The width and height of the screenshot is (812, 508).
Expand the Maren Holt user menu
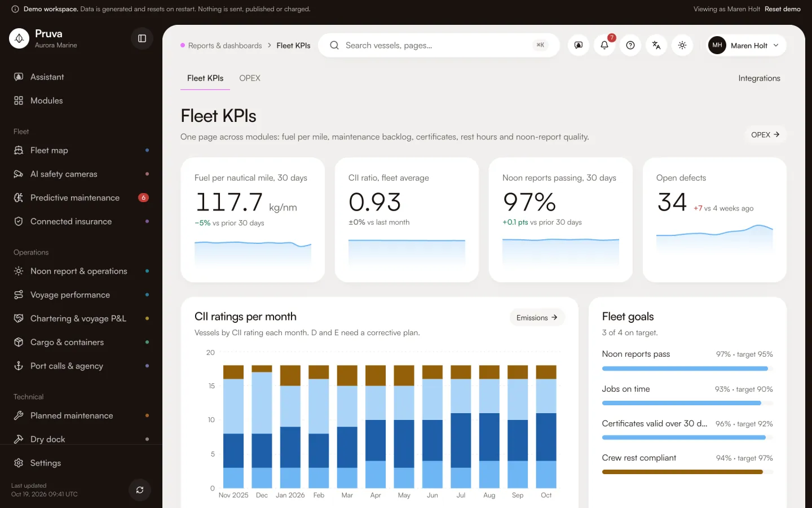pos(746,45)
